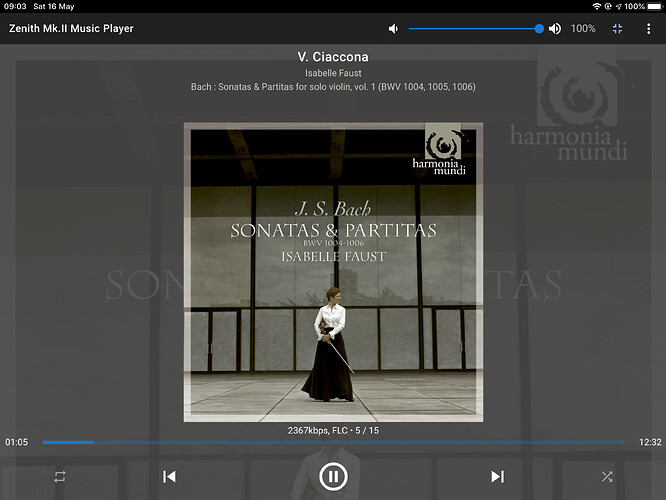666x500 pixels.
Task: Open the Bach Sonatas & Partitas album title
Action: click(x=333, y=87)
